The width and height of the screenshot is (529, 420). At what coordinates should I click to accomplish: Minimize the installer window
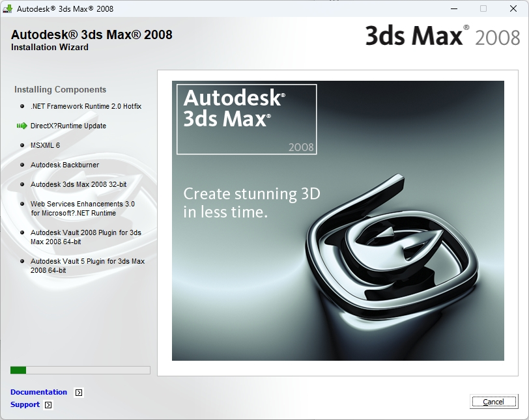click(453, 9)
